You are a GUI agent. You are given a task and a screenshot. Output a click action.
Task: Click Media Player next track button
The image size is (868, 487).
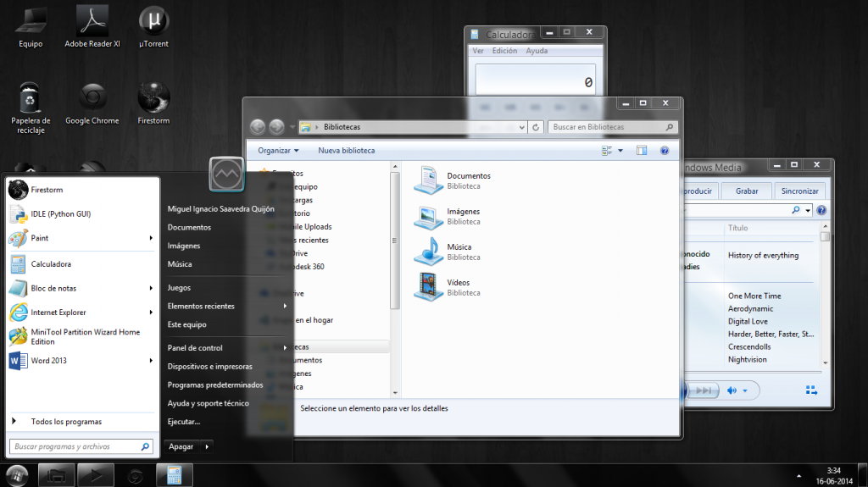click(x=704, y=390)
